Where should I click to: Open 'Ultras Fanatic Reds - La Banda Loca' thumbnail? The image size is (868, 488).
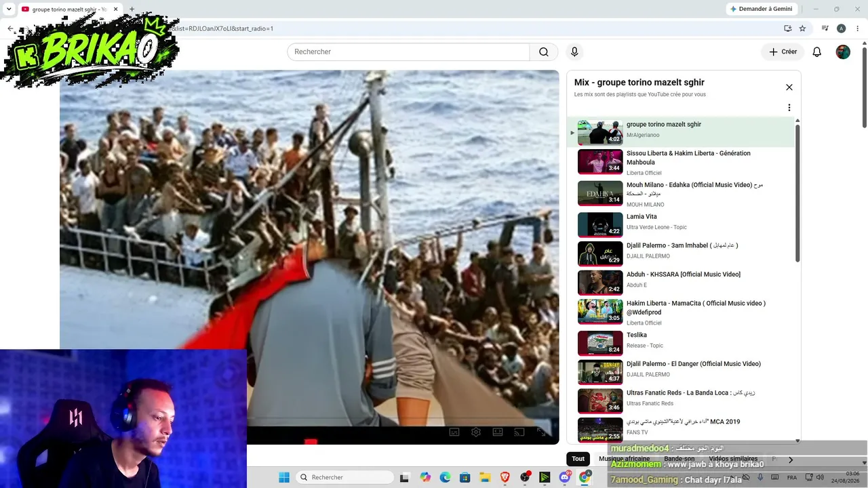tap(600, 401)
